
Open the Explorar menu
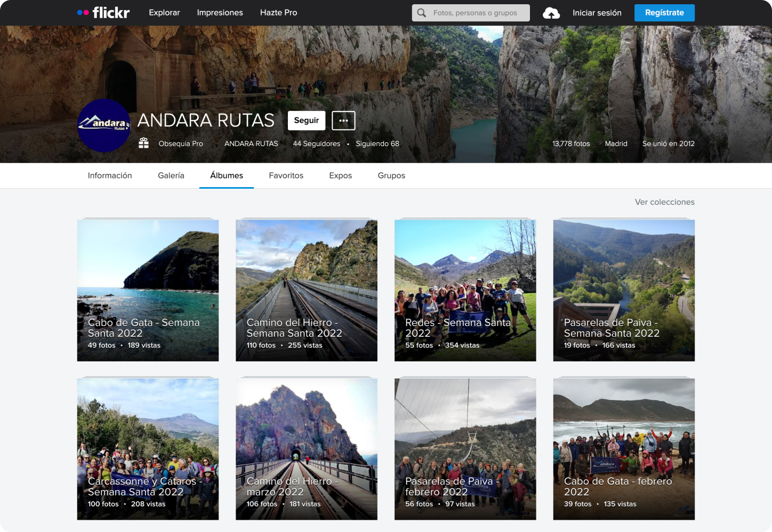(164, 13)
